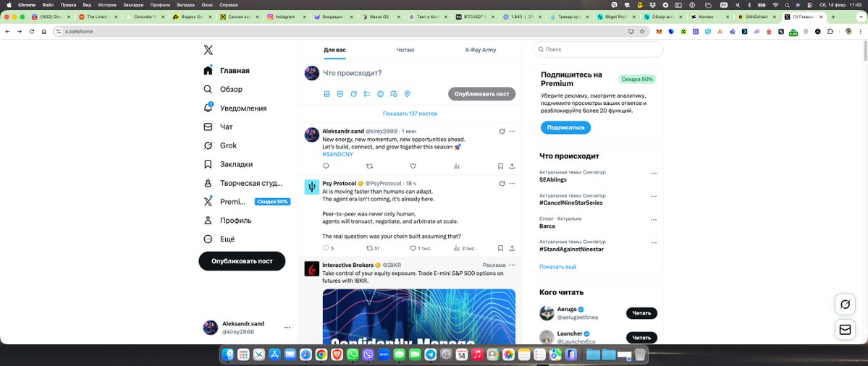This screenshot has width=868, height=366.
Task: Repost the Aleksandr.sand post
Action: click(370, 166)
